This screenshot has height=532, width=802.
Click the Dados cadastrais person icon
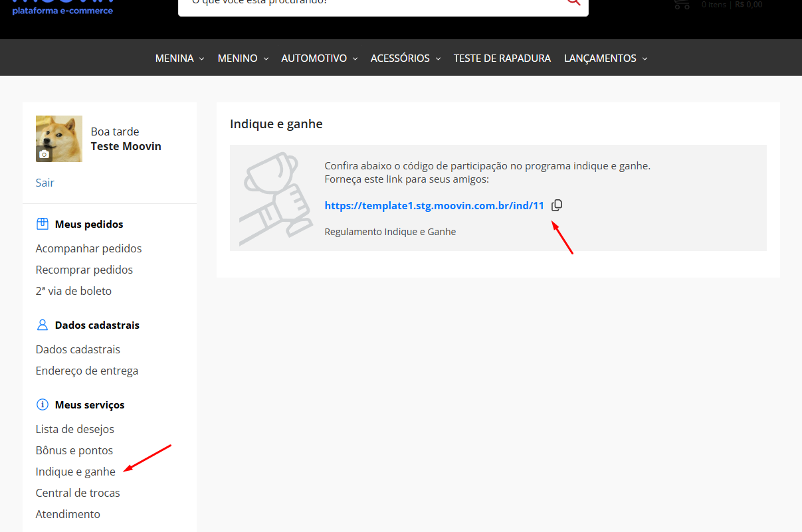click(43, 325)
